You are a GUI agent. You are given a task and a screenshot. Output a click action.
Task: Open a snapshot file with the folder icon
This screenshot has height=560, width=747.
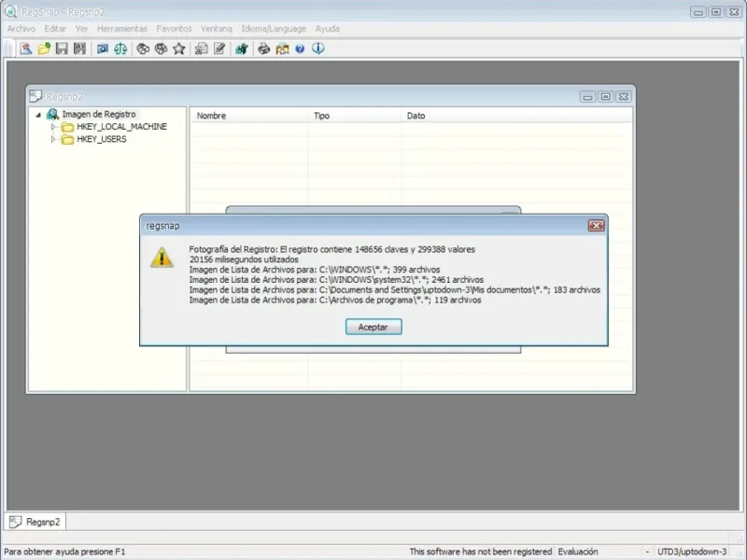[x=44, y=49]
